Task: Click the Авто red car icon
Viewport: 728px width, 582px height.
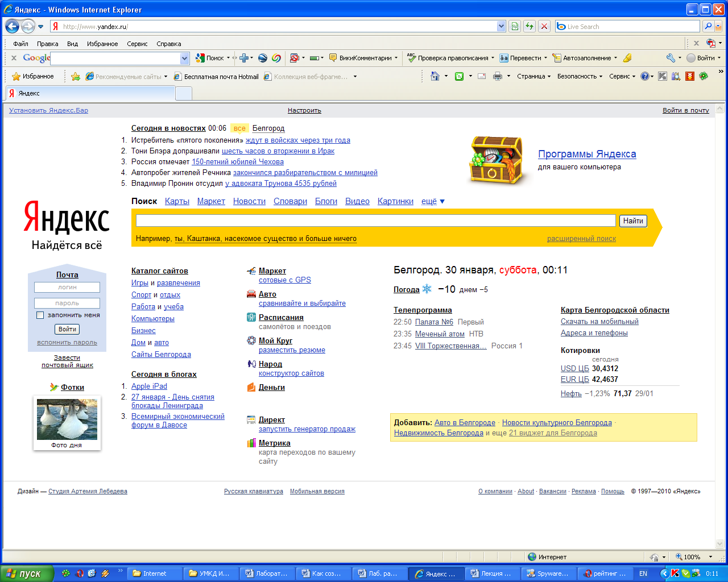Action: [251, 294]
